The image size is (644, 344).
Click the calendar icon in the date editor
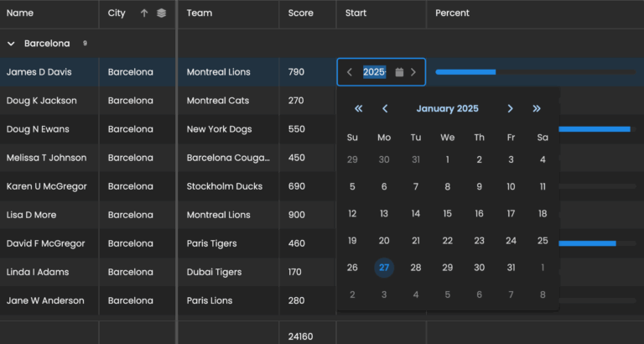coord(399,72)
